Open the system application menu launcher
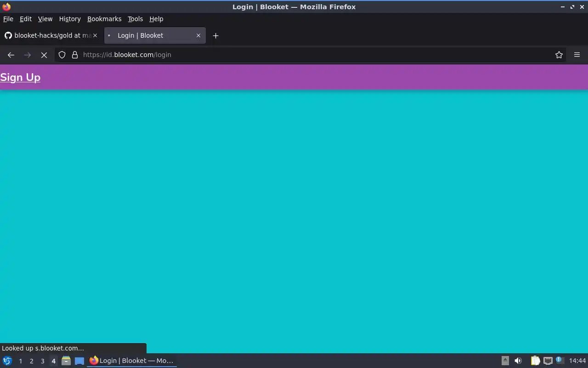Screen dimensions: 588x368 click(7, 361)
